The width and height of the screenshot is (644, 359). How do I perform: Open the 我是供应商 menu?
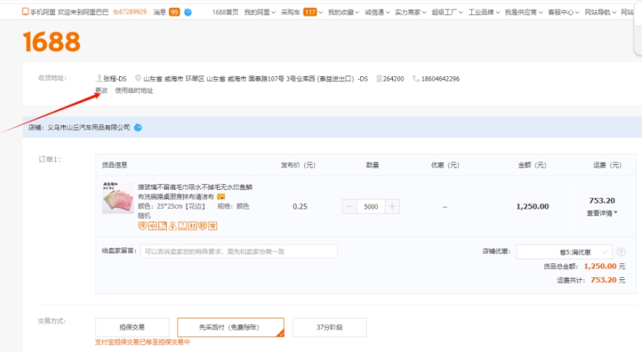click(523, 12)
